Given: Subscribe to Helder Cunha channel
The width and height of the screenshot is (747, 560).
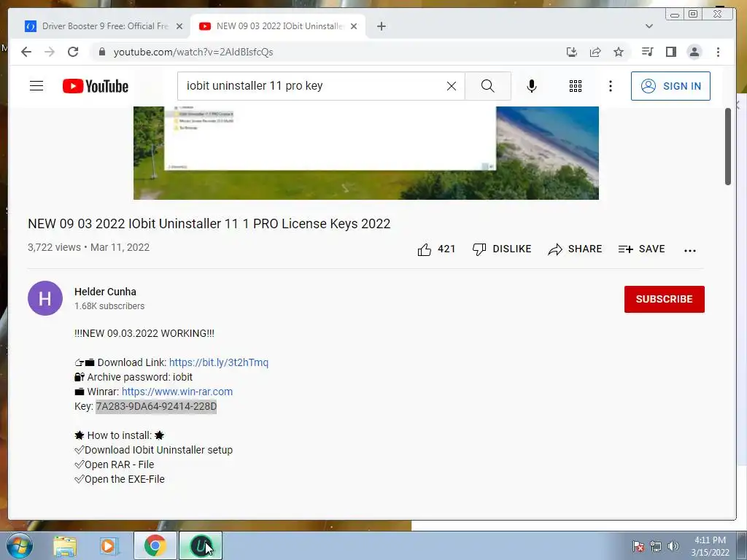Looking at the screenshot, I should pyautogui.click(x=664, y=299).
